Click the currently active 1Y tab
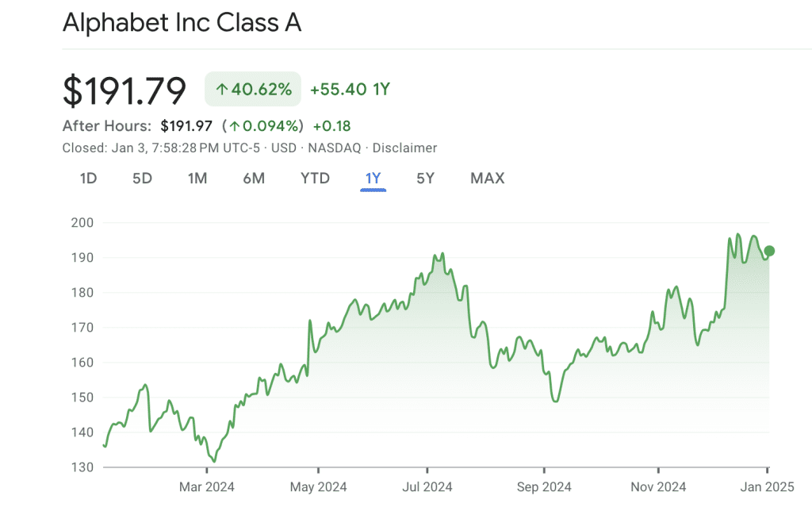Image resolution: width=812 pixels, height=511 pixels. pyautogui.click(x=373, y=179)
